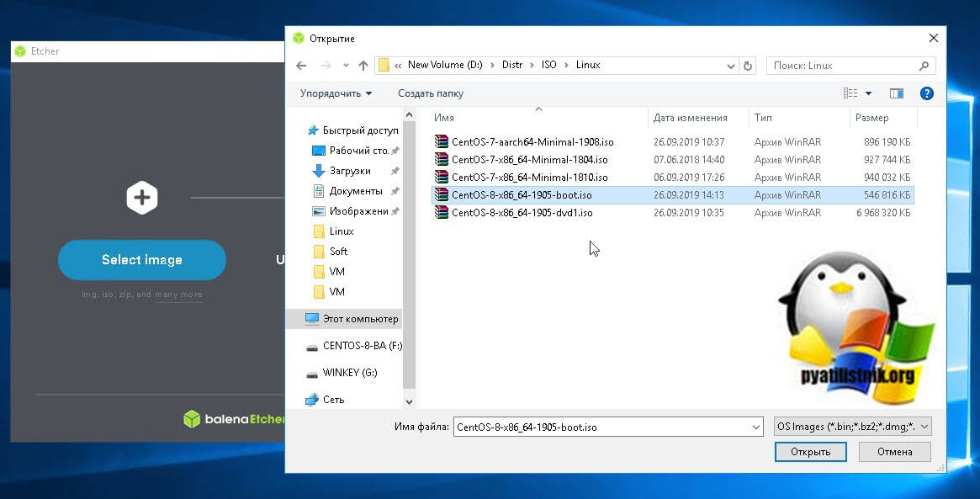Screen dimensions: 980x499
Task: Select CentOS-8-x86_64-1905-dvd1.iso file
Action: coord(522,213)
